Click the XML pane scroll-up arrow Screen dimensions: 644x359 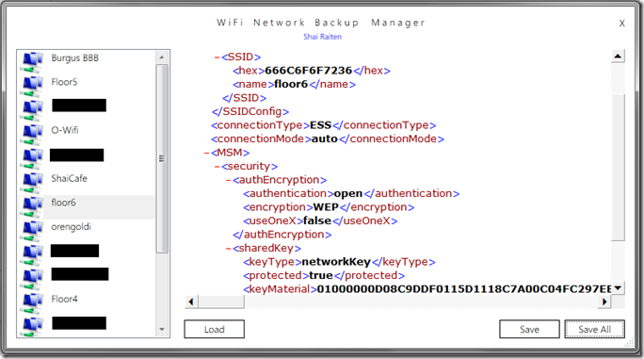(x=618, y=56)
